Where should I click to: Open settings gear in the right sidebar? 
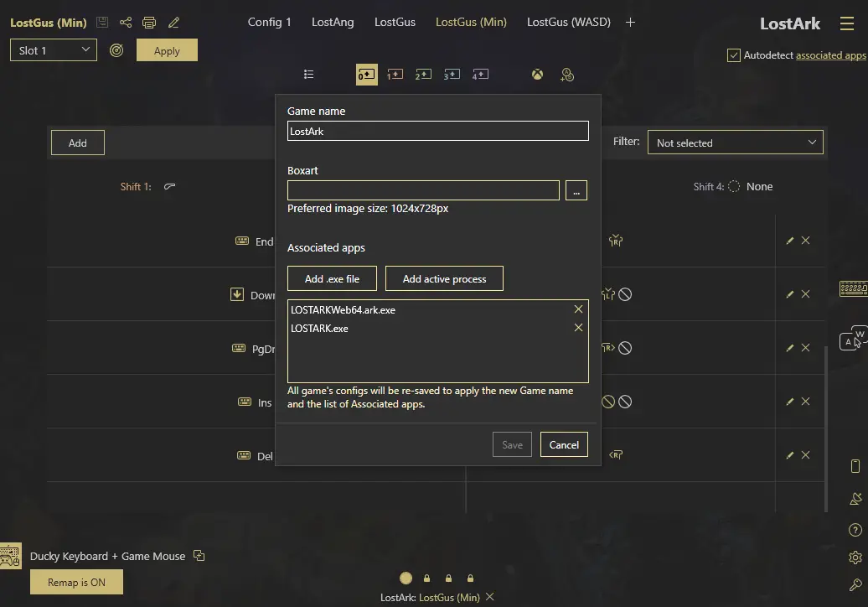tap(855, 558)
